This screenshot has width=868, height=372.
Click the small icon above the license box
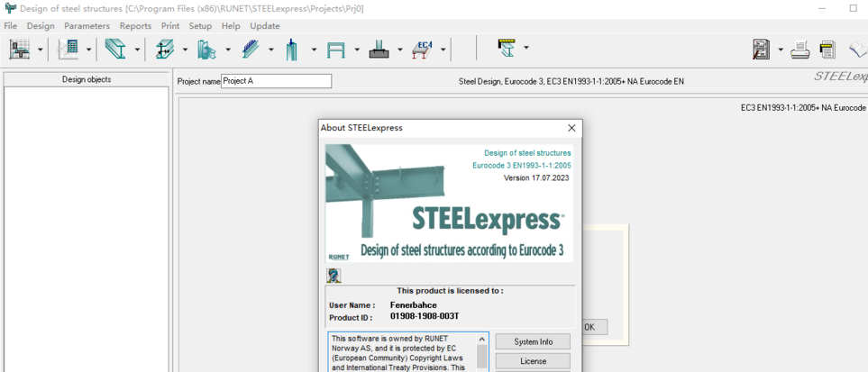coord(333,276)
